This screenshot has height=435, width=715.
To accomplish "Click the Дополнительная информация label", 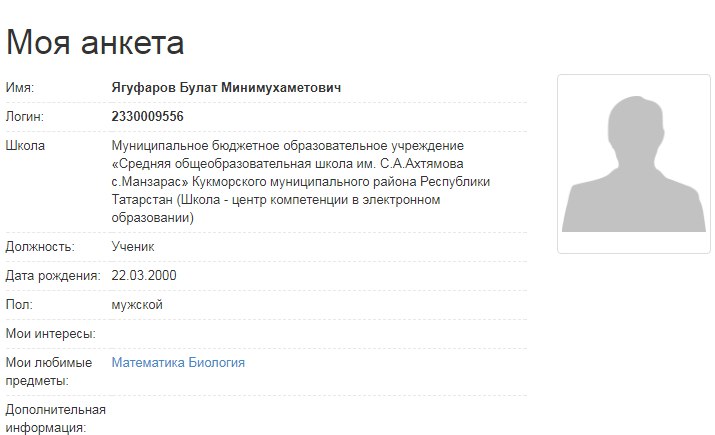I will (56, 419).
